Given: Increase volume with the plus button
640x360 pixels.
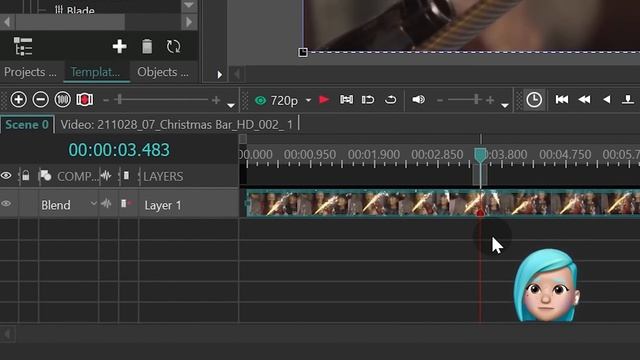Looking at the screenshot, I should coord(490,100).
